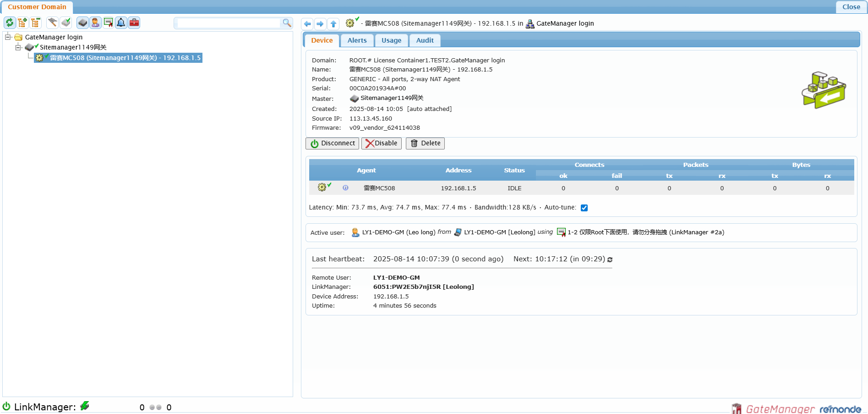Click the domain icon beside GateManager login breadcrumb
868x414 pixels.
click(530, 24)
